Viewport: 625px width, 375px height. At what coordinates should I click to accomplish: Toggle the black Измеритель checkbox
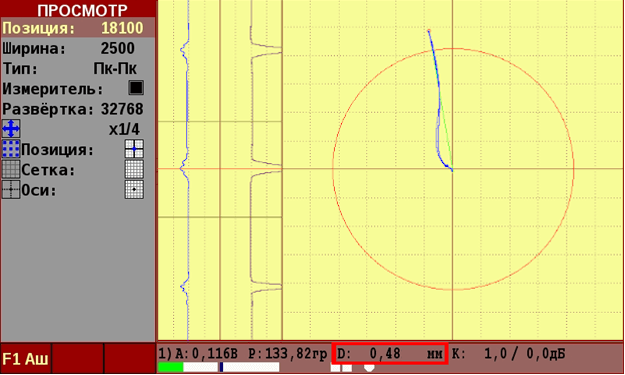point(136,88)
